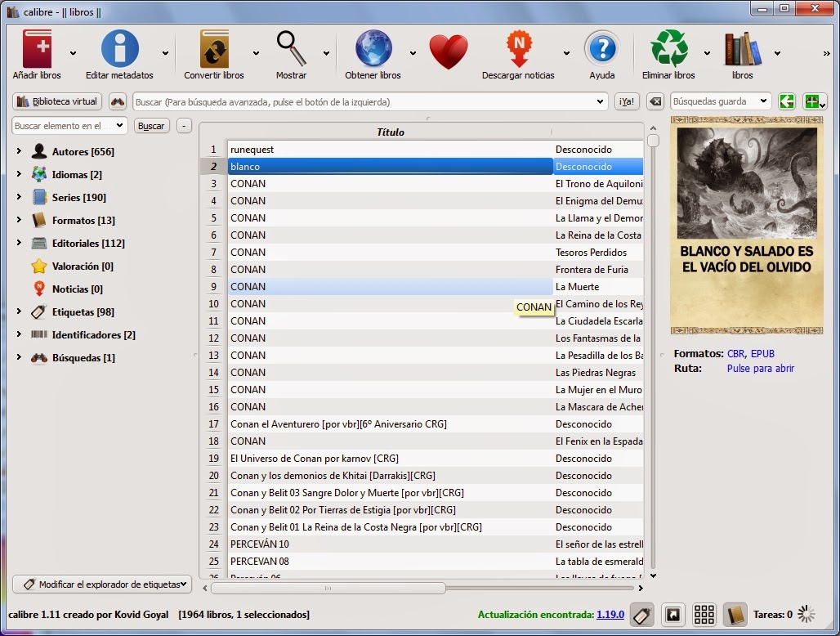Expand the Autores [656] category
This screenshot has width=840, height=636.
point(19,151)
